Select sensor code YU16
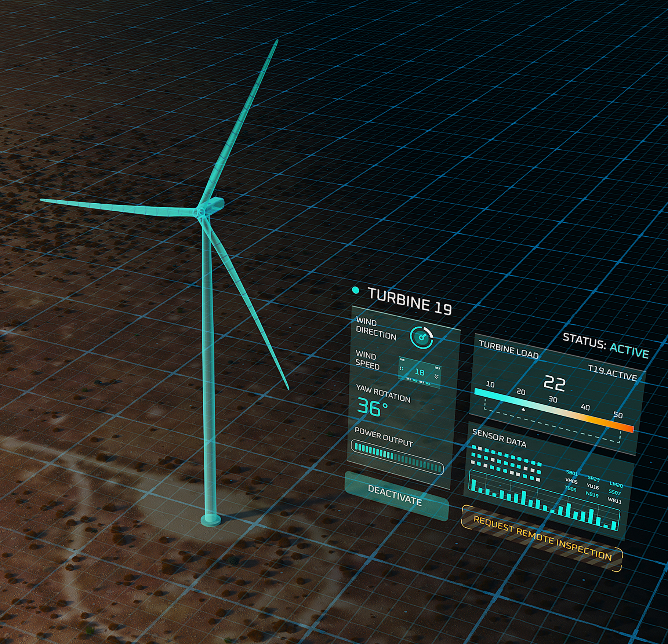The height and width of the screenshot is (644, 668). pyautogui.click(x=593, y=487)
